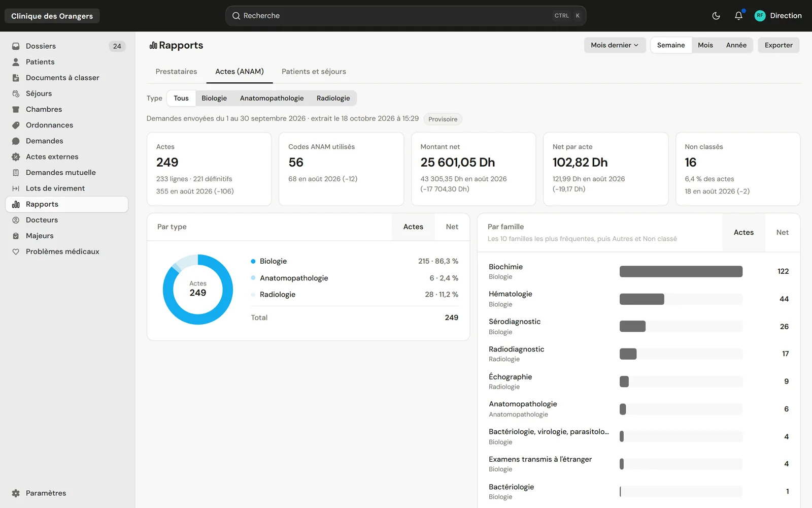Click the Patients sidebar icon
The image size is (812, 508).
click(16, 62)
